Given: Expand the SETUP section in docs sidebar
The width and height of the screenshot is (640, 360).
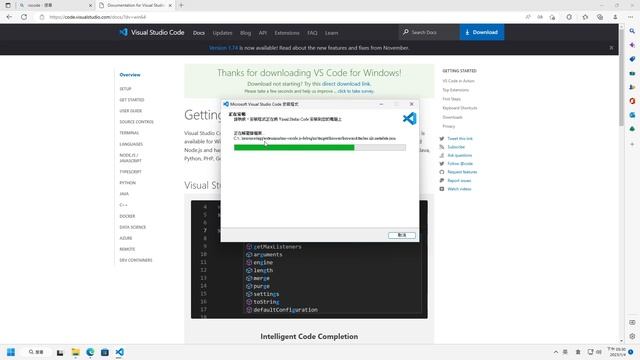Looking at the screenshot, I should [125, 89].
